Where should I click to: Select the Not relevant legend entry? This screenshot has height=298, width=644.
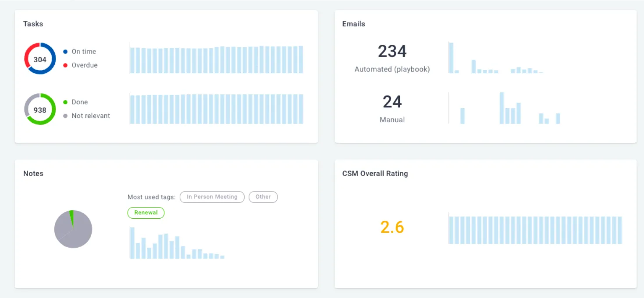(x=86, y=116)
